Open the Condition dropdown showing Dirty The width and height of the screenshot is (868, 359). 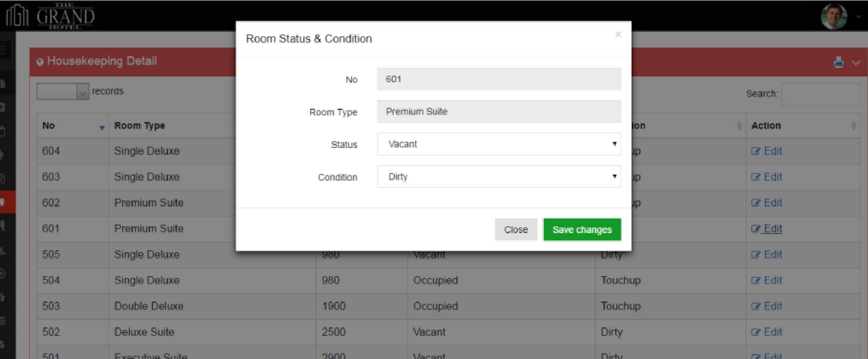499,177
